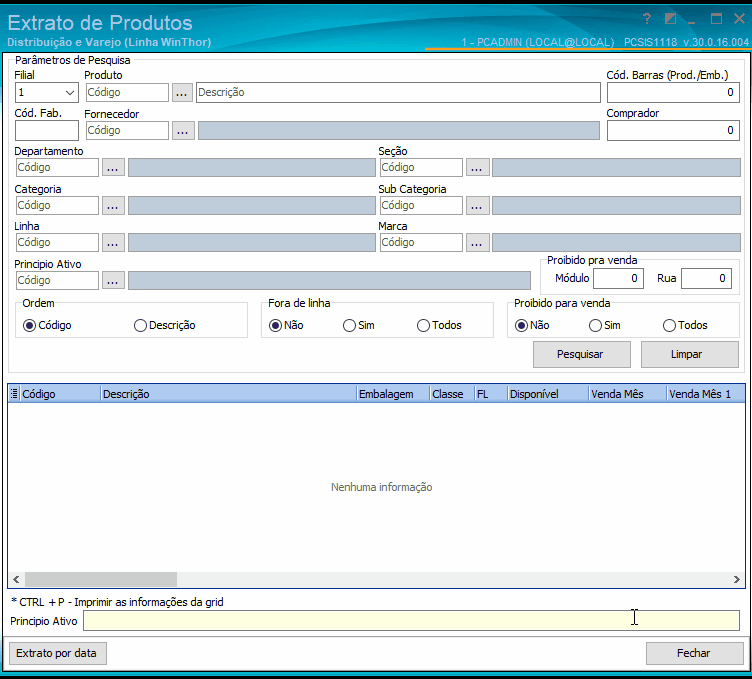Screen dimensions: 752x679
Task: Focus the Comprador field
Action: (673, 130)
